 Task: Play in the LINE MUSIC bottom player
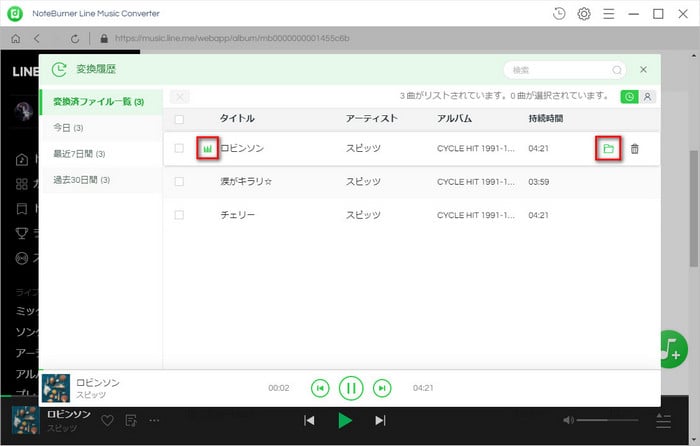(345, 421)
